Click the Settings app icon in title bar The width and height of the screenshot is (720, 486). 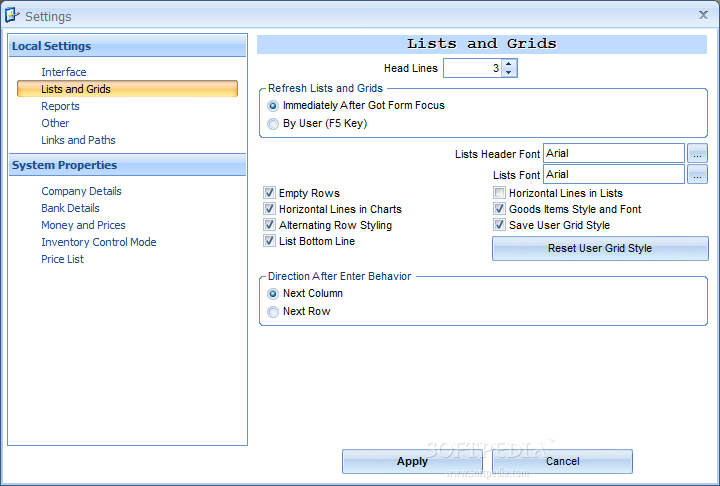pos(12,15)
